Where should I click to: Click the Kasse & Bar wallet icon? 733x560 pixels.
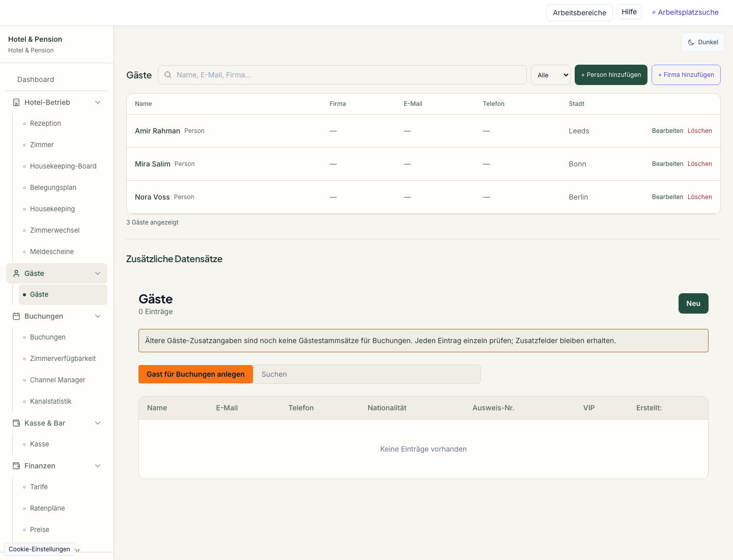tap(16, 423)
